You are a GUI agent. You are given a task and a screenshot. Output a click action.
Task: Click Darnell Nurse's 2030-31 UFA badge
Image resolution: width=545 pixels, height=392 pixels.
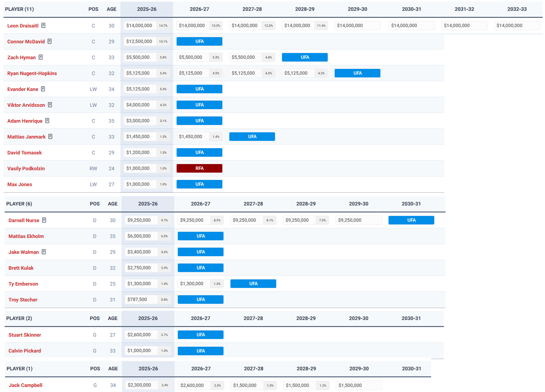pos(411,220)
